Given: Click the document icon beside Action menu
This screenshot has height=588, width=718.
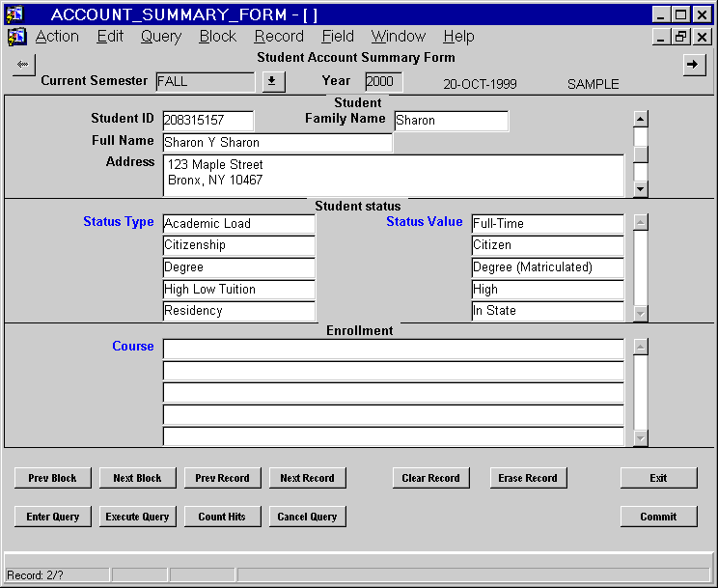Looking at the screenshot, I should coord(16,37).
